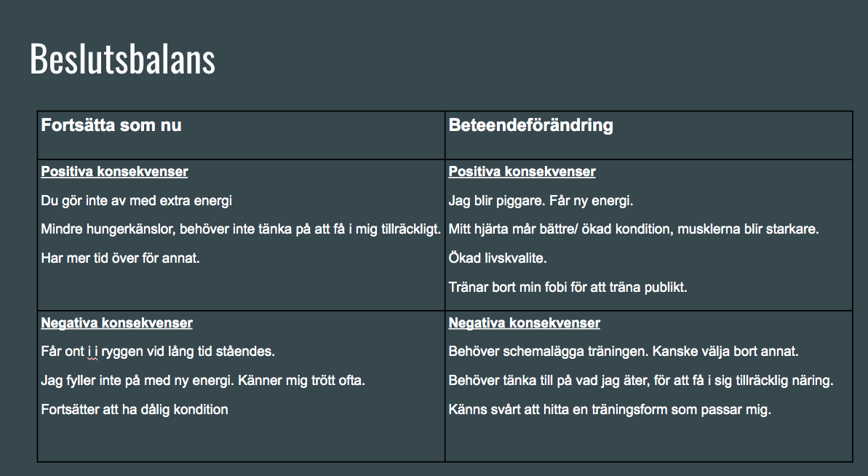The image size is (868, 476).
Task: Click the line 'Du gör inte av med extra energi'
Action: tap(136, 200)
